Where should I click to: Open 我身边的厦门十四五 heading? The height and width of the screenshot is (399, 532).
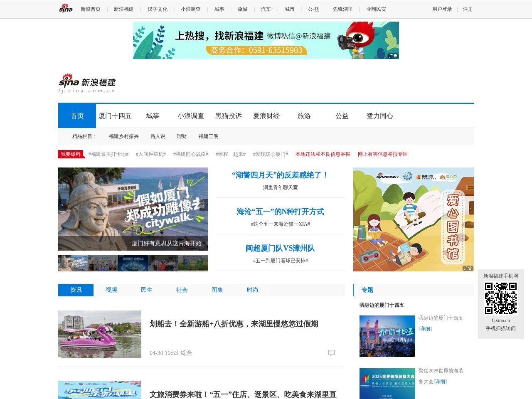click(382, 305)
